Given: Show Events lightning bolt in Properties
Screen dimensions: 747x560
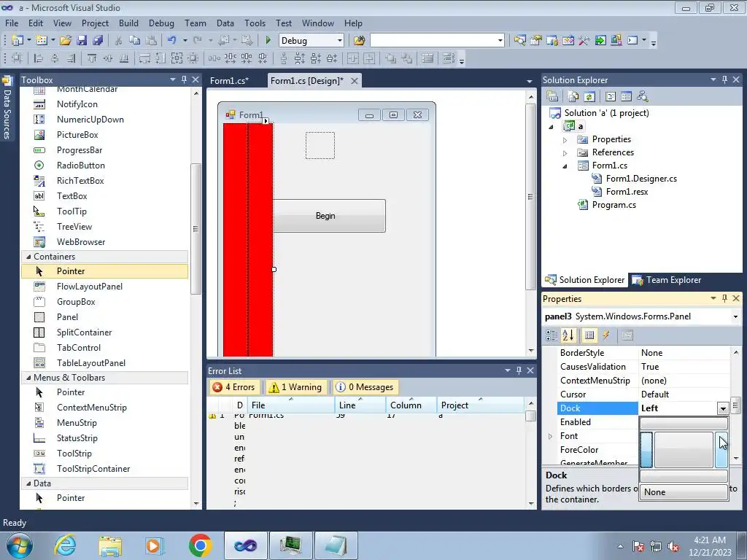Looking at the screenshot, I should (x=606, y=335).
